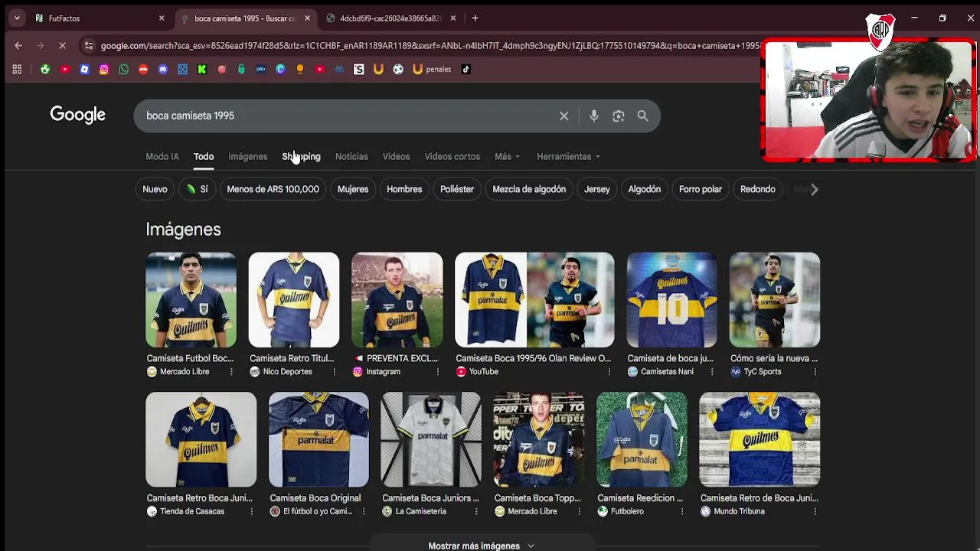Open options for Mundo Tribuna result
The width and height of the screenshot is (980, 551).
pos(815,511)
